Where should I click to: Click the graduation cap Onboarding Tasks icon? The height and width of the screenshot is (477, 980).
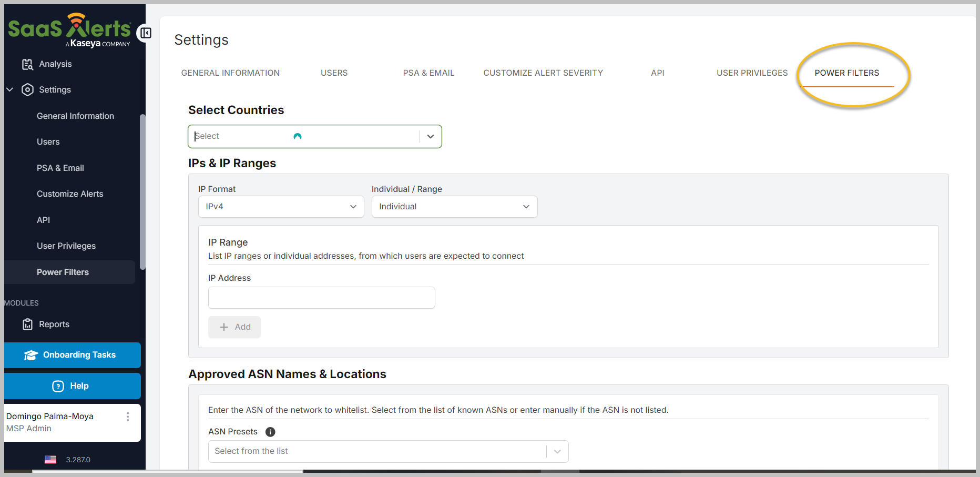[30, 354]
